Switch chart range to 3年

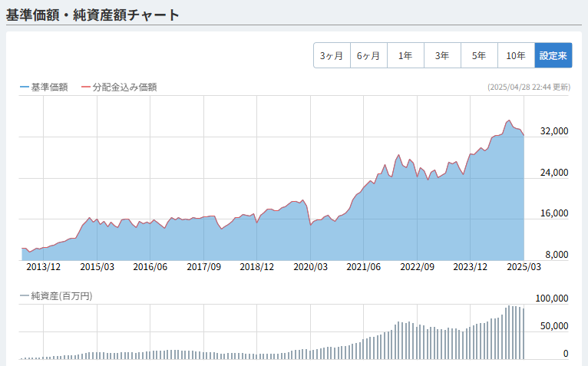coord(442,55)
